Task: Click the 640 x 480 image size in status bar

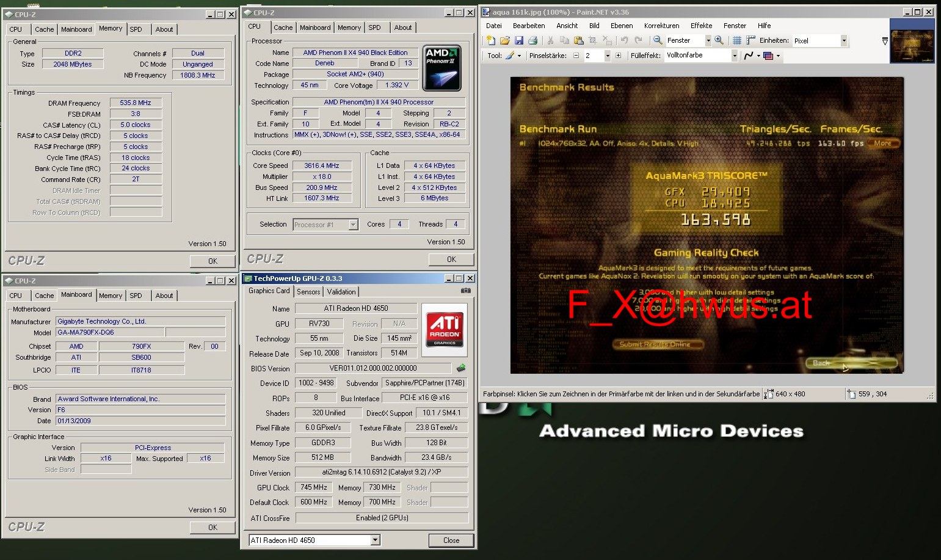Action: click(x=790, y=394)
